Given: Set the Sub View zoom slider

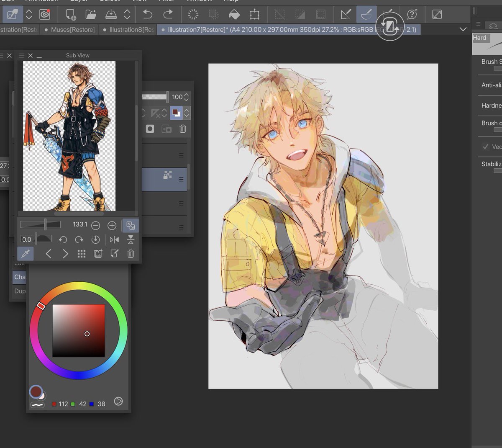Looking at the screenshot, I should pyautogui.click(x=40, y=225).
